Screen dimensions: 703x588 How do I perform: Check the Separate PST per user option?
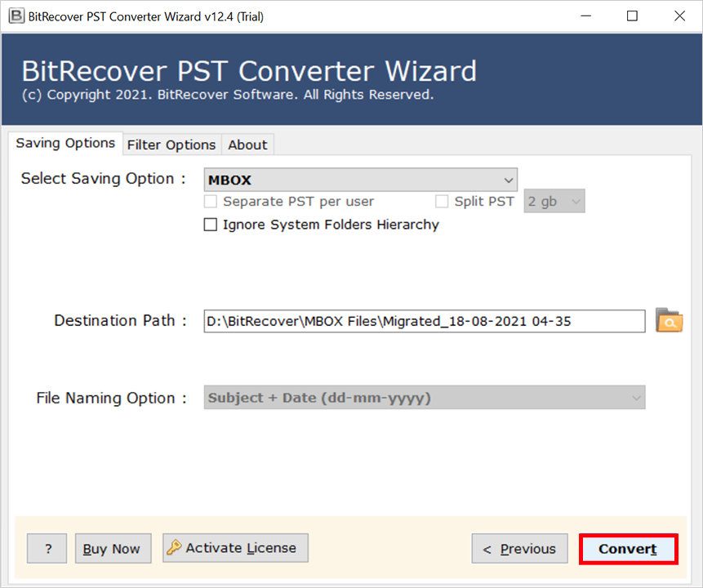tap(210, 201)
